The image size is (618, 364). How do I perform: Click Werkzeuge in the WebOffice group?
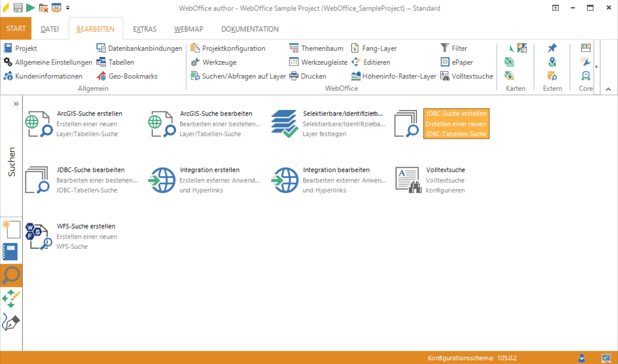214,62
